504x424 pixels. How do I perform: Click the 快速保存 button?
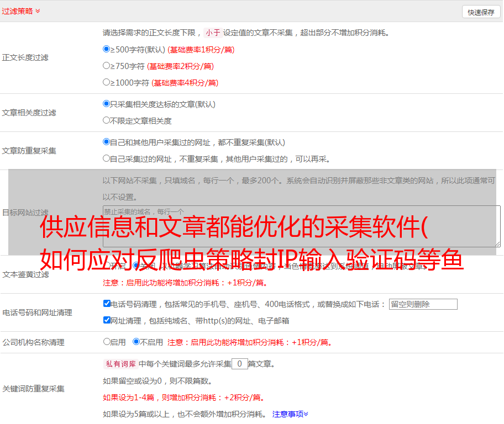480,12
